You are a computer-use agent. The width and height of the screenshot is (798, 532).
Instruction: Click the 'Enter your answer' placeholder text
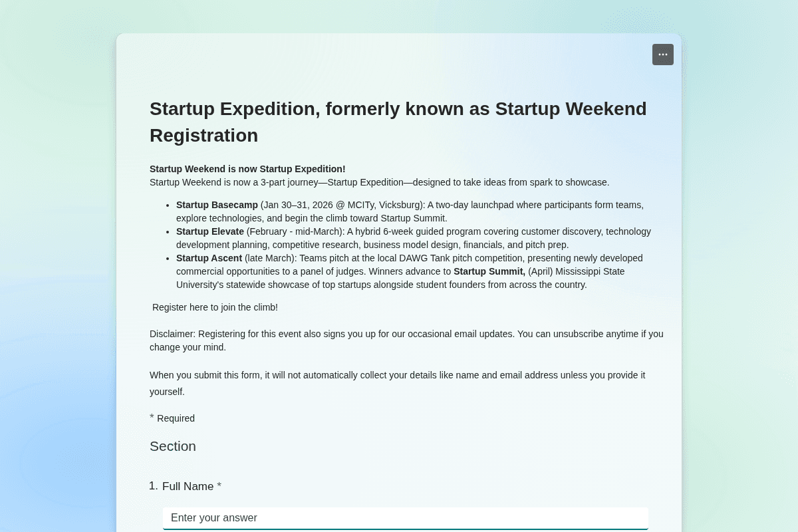(214, 517)
